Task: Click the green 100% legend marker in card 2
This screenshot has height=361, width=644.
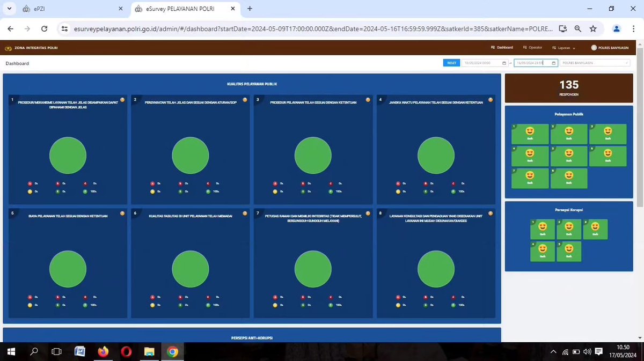Action: click(208, 191)
